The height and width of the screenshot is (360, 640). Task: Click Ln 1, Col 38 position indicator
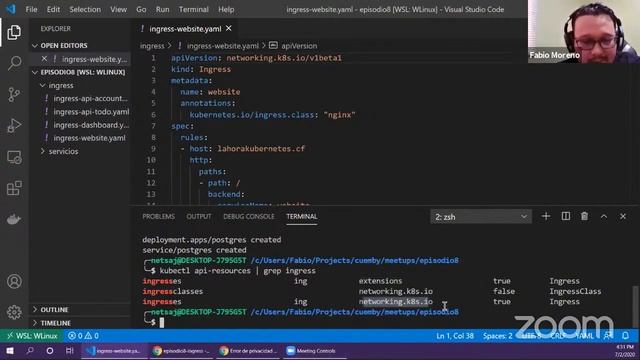[x=455, y=336]
